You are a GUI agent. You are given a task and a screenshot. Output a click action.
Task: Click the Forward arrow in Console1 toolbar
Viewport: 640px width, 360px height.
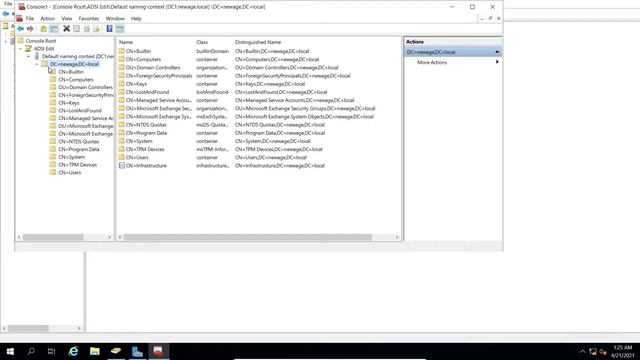30,29
